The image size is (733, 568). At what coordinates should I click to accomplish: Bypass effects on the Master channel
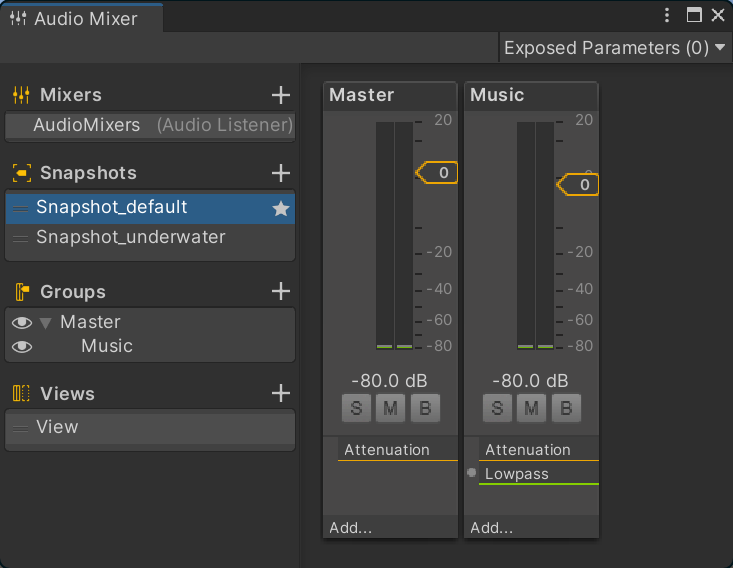[425, 407]
